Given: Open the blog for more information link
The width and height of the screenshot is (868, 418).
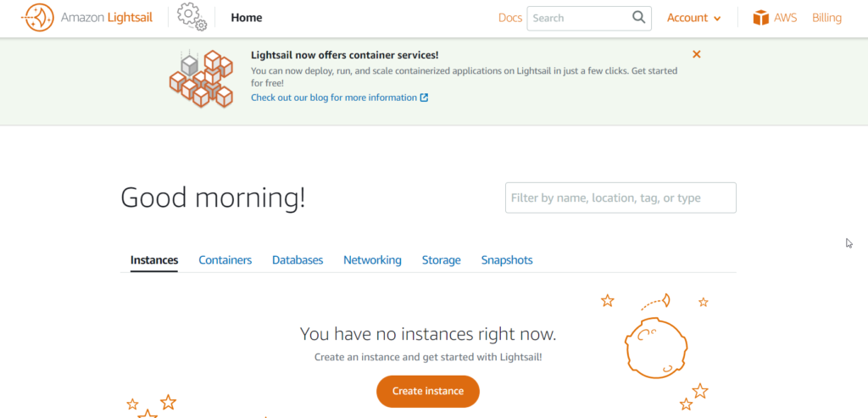Looking at the screenshot, I should click(x=334, y=98).
